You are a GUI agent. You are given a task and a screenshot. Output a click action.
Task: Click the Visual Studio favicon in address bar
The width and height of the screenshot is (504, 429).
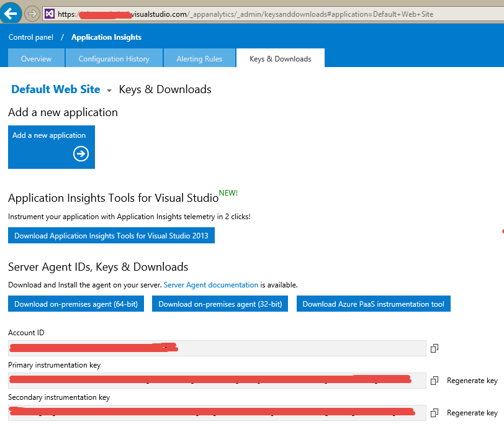(50, 14)
